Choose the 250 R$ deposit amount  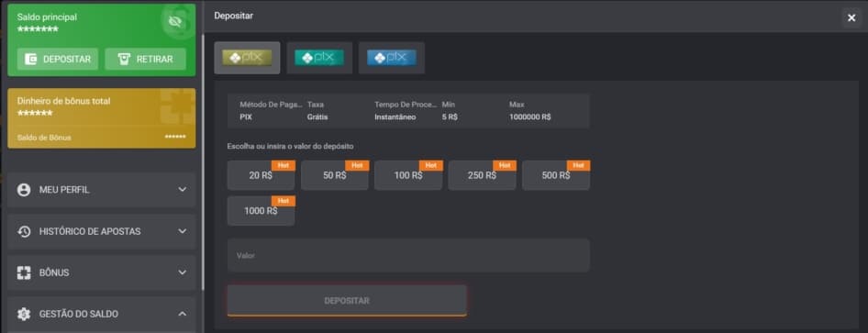pyautogui.click(x=482, y=175)
